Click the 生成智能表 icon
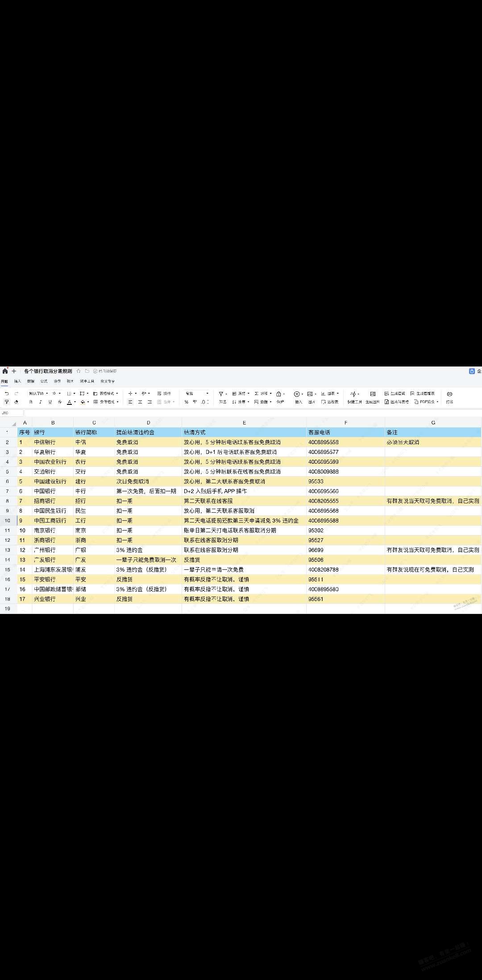Screen dimensions: 482x980 pyautogui.click(x=412, y=393)
